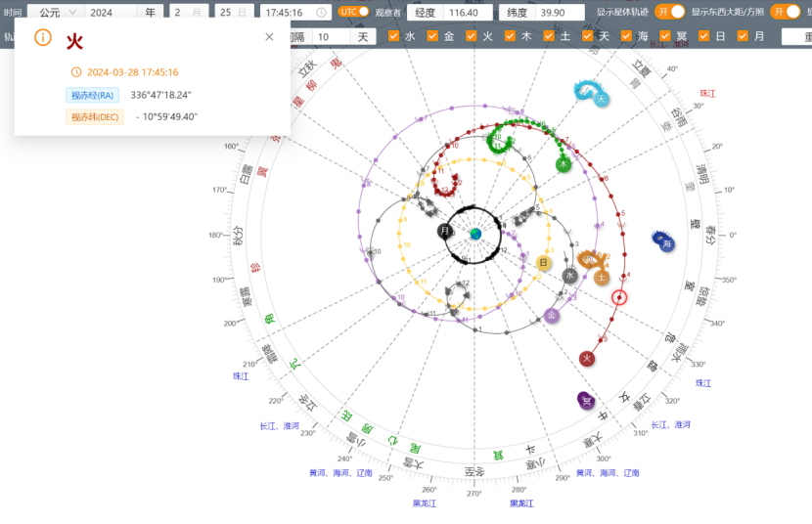The width and height of the screenshot is (812, 524).
Task: Select the blue 海 (Neptune) planet marker
Action: 668,243
